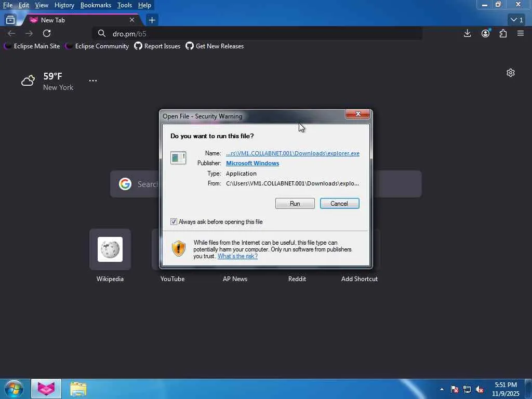Open the View menu
Screen dimensions: 532x399
click(42, 5)
